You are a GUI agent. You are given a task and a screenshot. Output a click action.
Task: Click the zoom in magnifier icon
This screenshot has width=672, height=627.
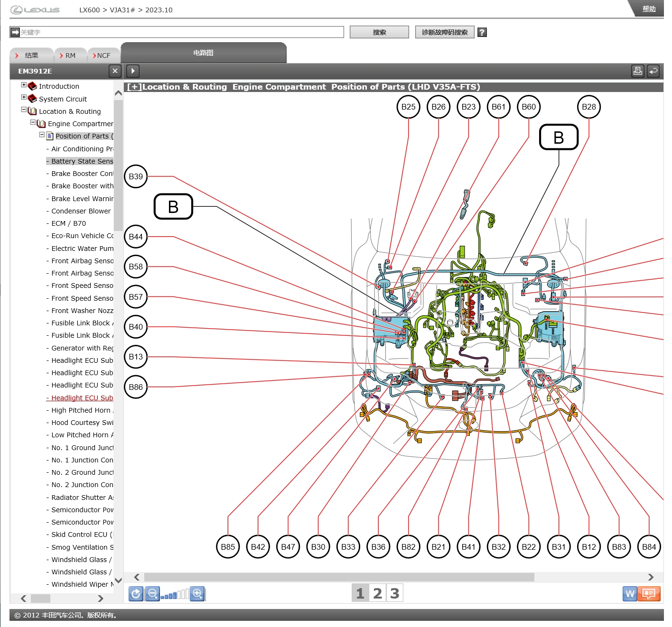coord(197,594)
